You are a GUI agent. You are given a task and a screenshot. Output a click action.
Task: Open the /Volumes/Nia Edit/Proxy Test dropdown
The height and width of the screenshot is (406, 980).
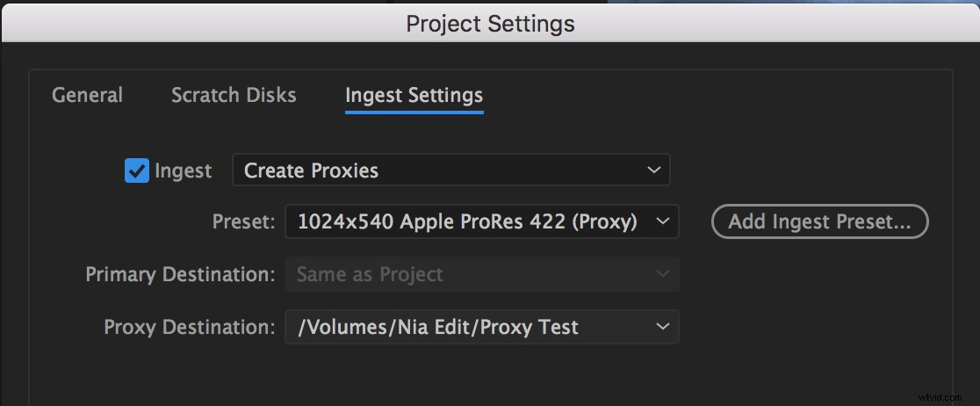482,327
